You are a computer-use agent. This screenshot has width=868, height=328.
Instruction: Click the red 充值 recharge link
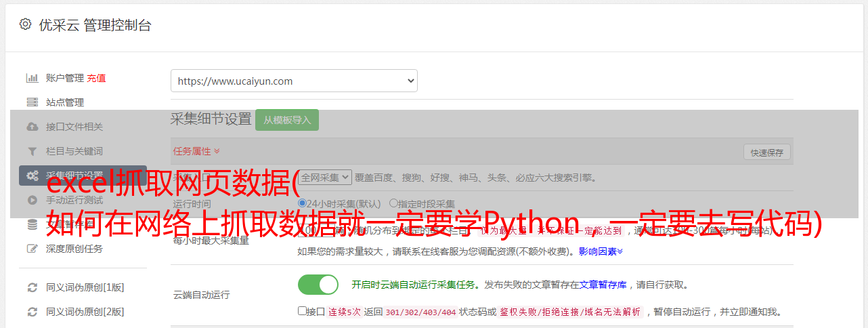pyautogui.click(x=96, y=78)
